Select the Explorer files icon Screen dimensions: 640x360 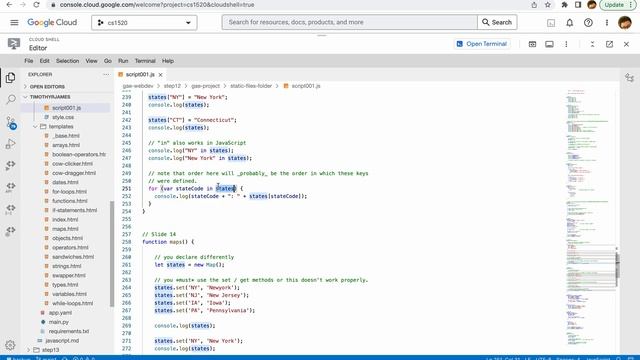[11, 78]
